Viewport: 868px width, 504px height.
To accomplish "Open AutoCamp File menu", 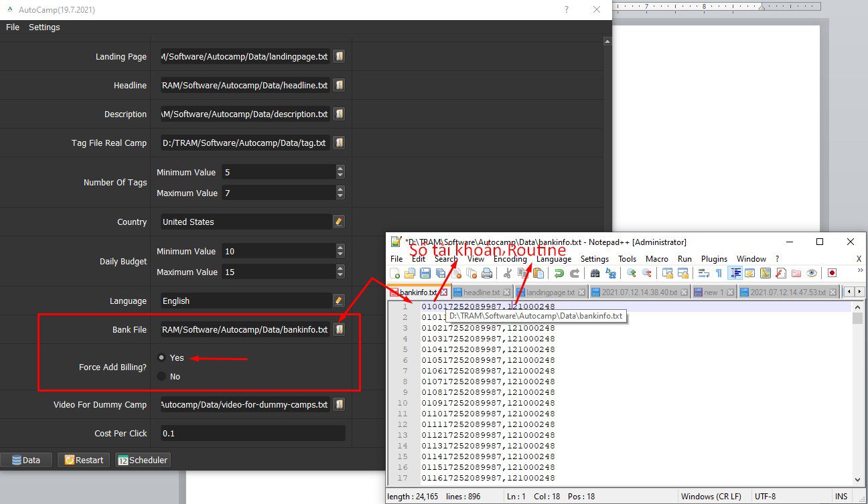I will [x=13, y=27].
